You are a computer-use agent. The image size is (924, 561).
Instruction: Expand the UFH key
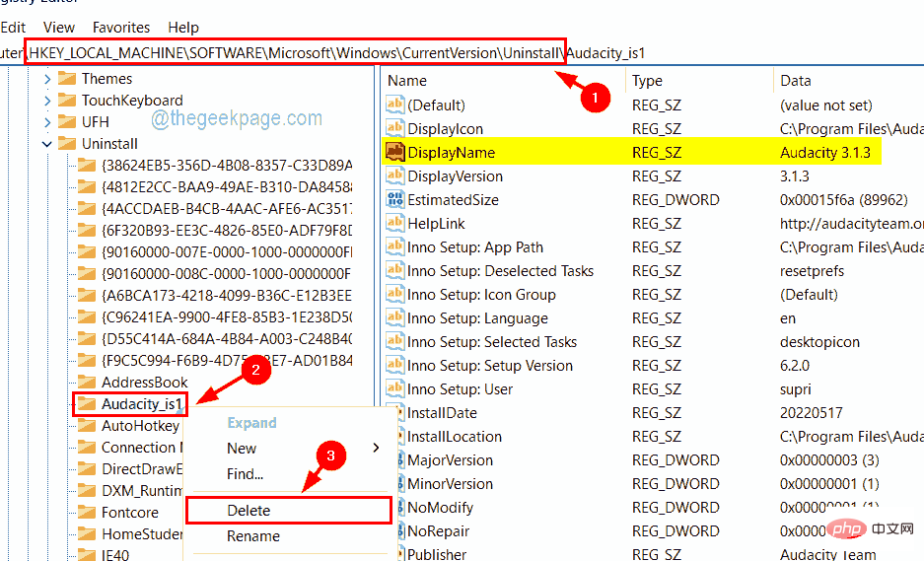point(47,122)
